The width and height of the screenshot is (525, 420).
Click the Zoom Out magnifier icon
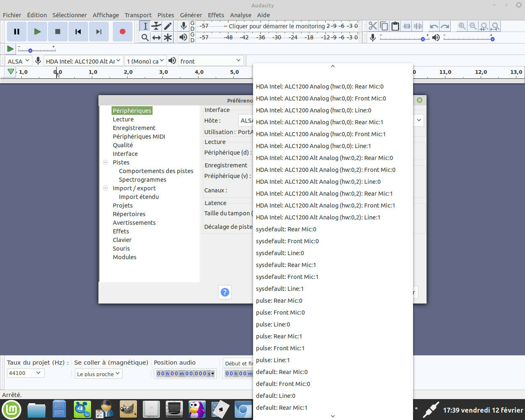[473, 26]
